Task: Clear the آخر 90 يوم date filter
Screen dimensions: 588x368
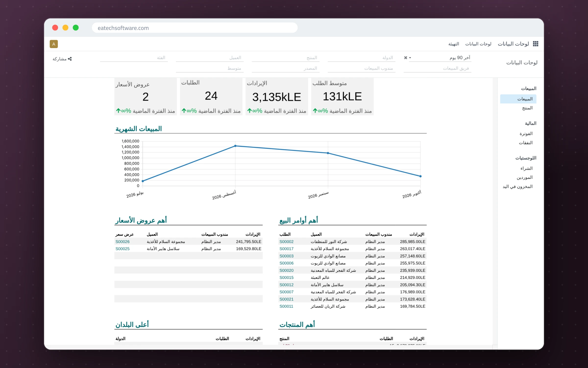Action: pos(405,58)
